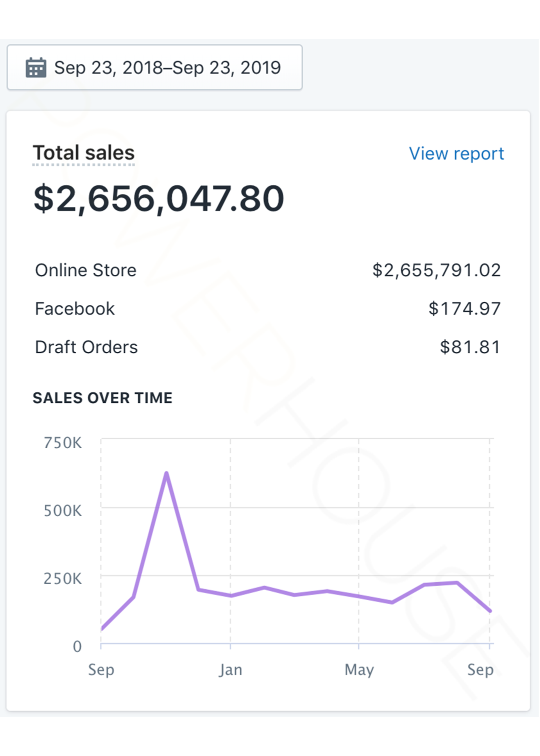Click the 750K y-axis label
540x756 pixels.
click(62, 443)
